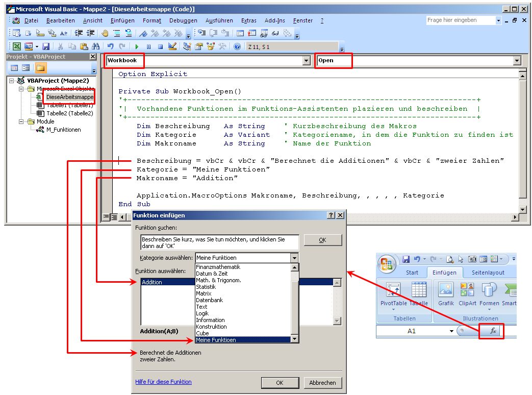The image size is (532, 395).
Task: Choose the Meine Funktioen category entry
Action: (243, 340)
